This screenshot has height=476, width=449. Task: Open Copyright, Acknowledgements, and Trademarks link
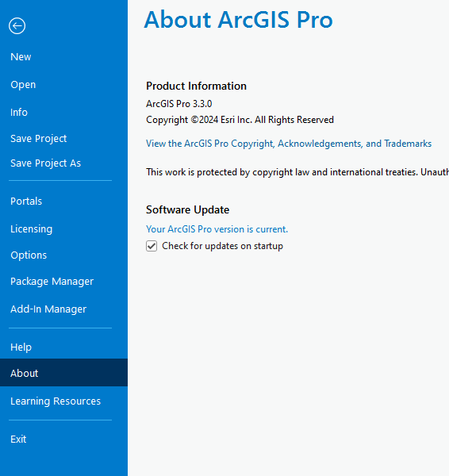pos(289,144)
